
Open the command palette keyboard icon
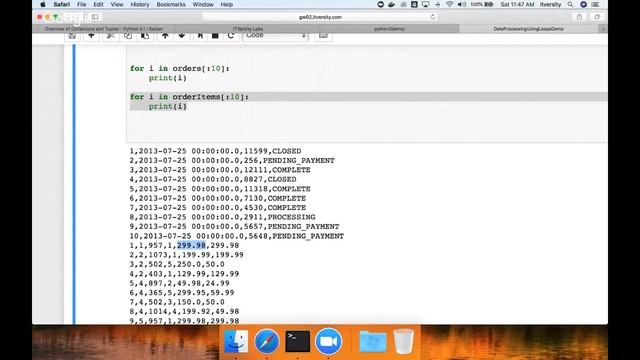323,36
